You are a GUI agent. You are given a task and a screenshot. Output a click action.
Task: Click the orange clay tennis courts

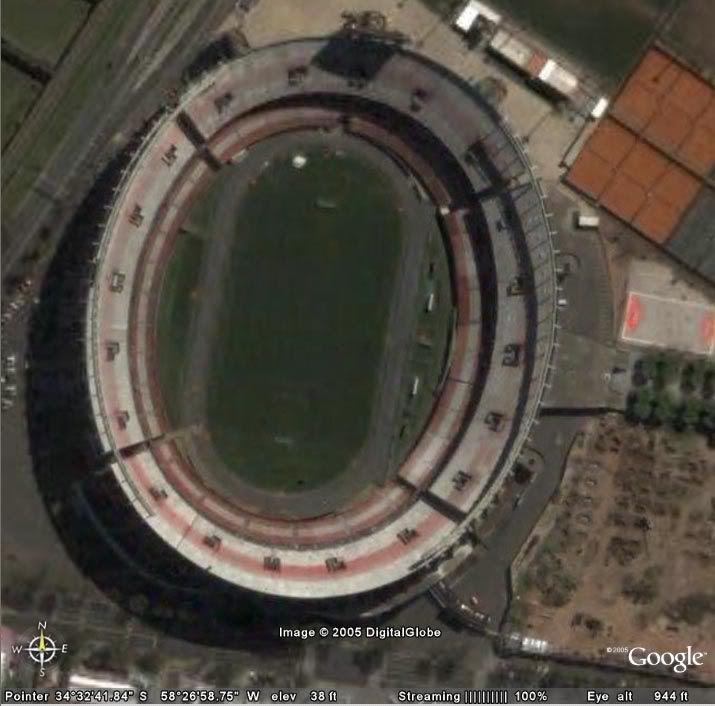(x=643, y=146)
